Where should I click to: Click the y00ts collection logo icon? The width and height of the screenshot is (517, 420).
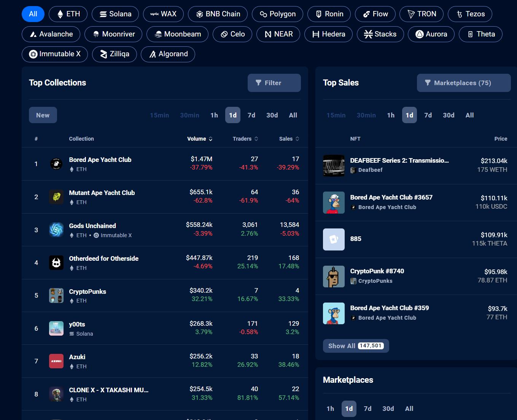56,328
